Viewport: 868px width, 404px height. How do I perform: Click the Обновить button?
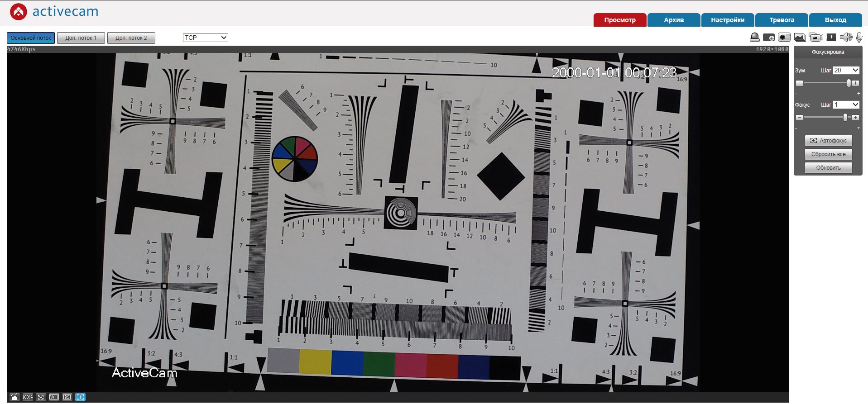(828, 168)
